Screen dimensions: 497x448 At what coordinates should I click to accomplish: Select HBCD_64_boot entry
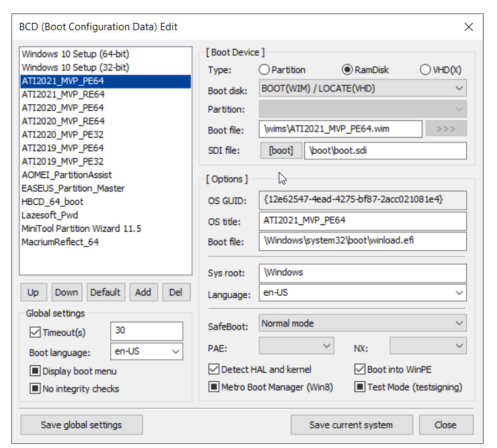click(105, 202)
